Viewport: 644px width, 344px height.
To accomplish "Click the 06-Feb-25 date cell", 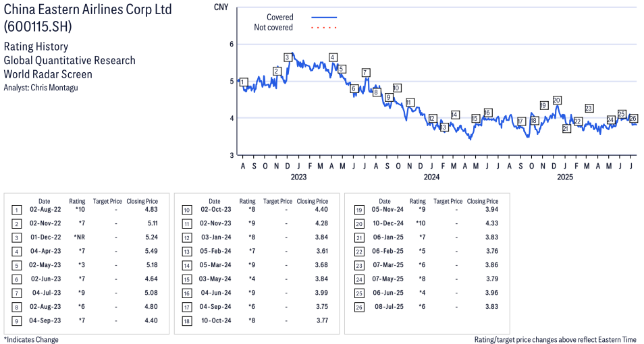I will pyautogui.click(x=388, y=251).
